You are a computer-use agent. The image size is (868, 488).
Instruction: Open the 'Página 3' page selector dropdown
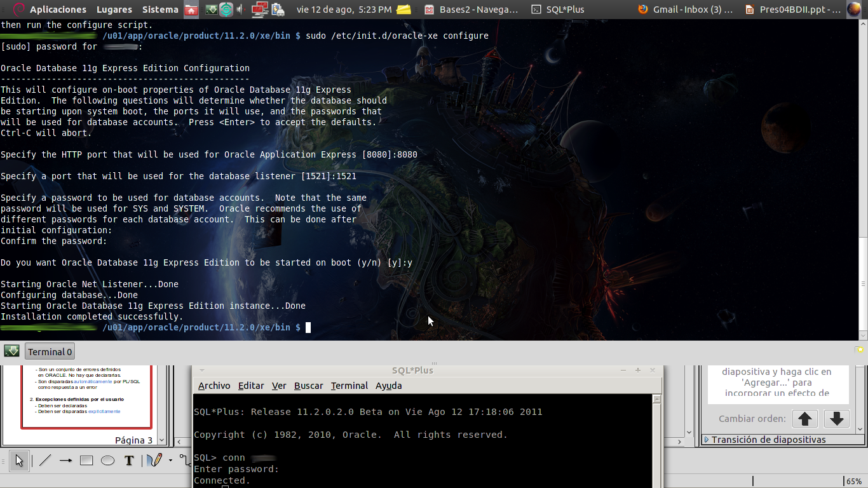tap(161, 440)
